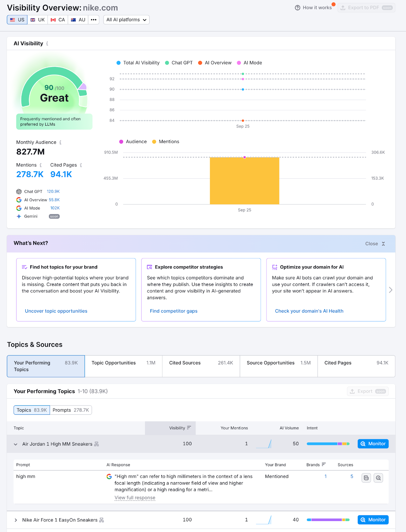This screenshot has height=532, width=406.
Task: Select the AU country tab
Action: 78,20
